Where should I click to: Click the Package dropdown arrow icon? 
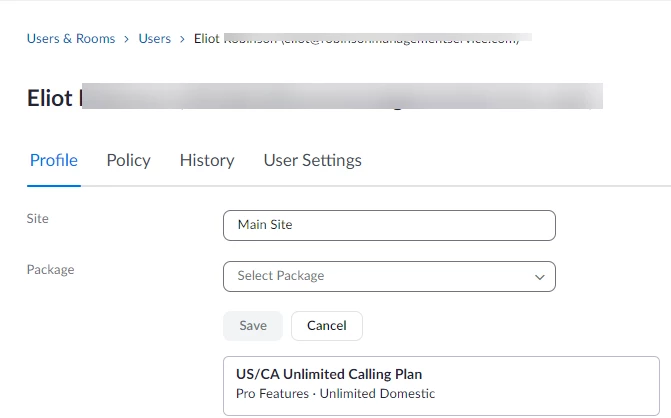539,276
